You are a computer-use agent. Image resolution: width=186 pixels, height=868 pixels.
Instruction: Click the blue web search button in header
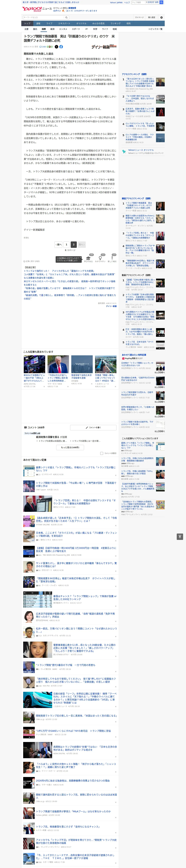(161, 2)
